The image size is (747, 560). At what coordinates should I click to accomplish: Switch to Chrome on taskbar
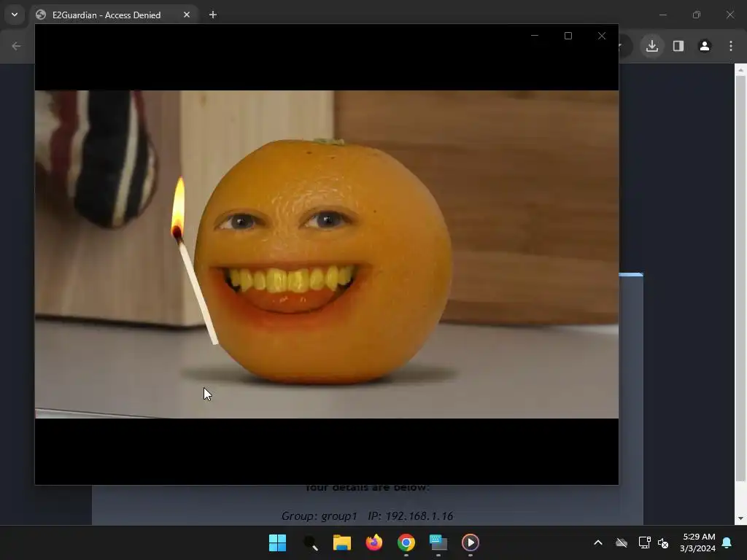[406, 542]
